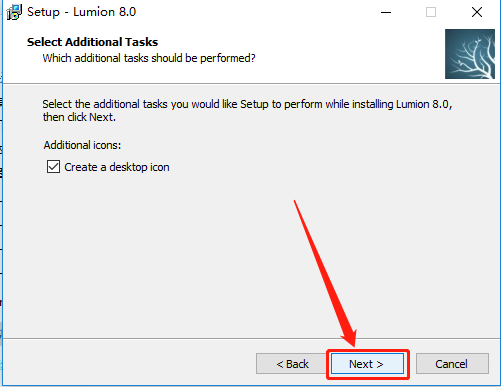This screenshot has height=387, width=501.
Task: Click the red arrow annotation's tip
Action: click(x=354, y=345)
